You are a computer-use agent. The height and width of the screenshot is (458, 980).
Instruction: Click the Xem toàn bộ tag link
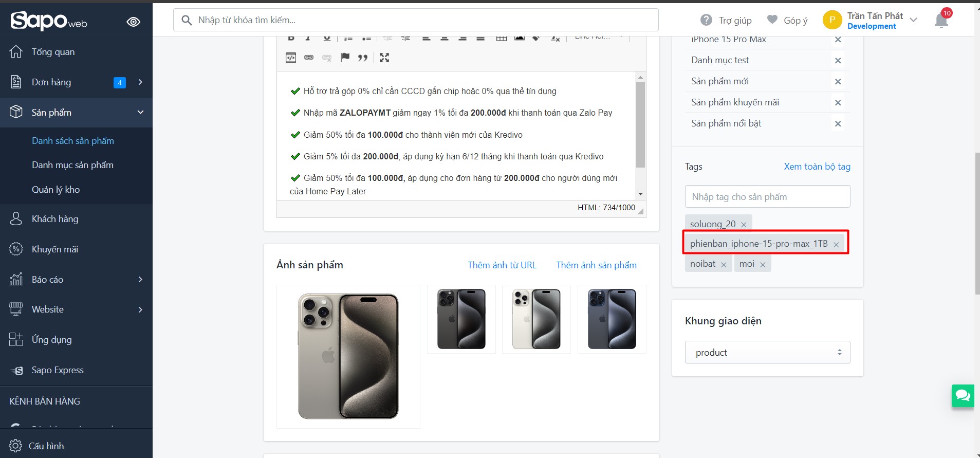(817, 167)
